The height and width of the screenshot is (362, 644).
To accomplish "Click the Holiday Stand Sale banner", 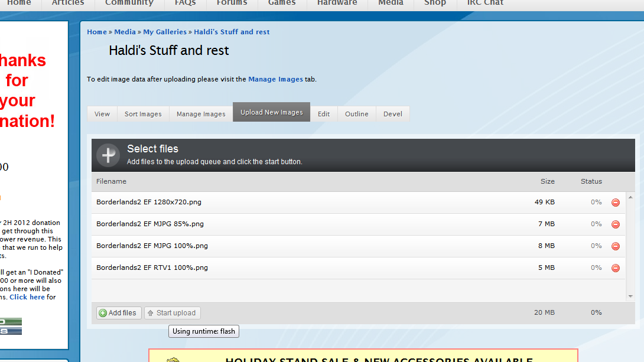I will coord(363,356).
